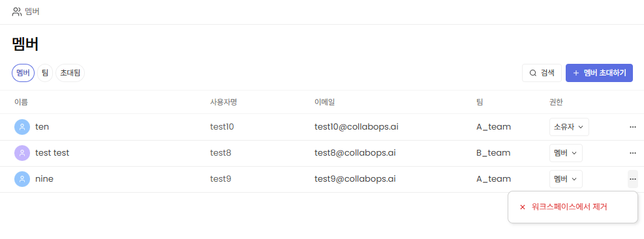The height and width of the screenshot is (239, 644).
Task: Toggle the more options menu for nine
Action: click(x=632, y=179)
